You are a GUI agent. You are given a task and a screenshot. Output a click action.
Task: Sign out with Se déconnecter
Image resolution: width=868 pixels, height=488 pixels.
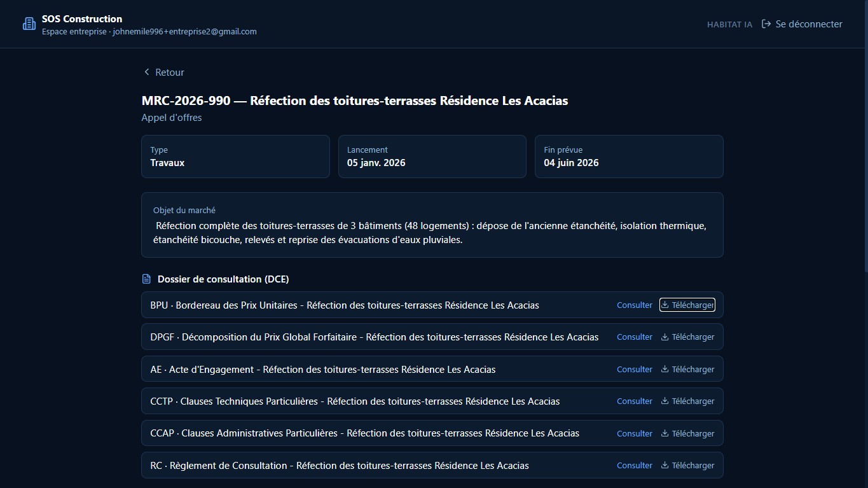coord(802,24)
